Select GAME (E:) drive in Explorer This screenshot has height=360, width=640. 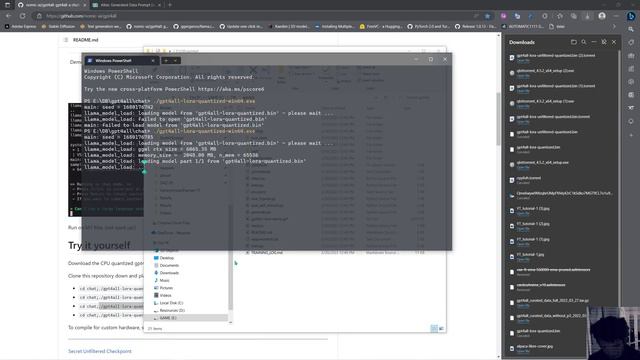[168, 318]
